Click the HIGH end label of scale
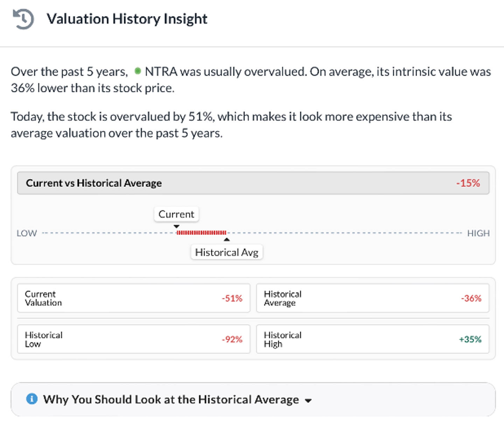This screenshot has height=427, width=504. click(x=478, y=233)
